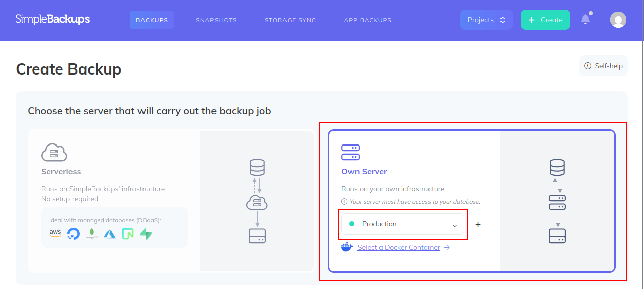
Task: Click the Neon logo
Action: (x=128, y=233)
